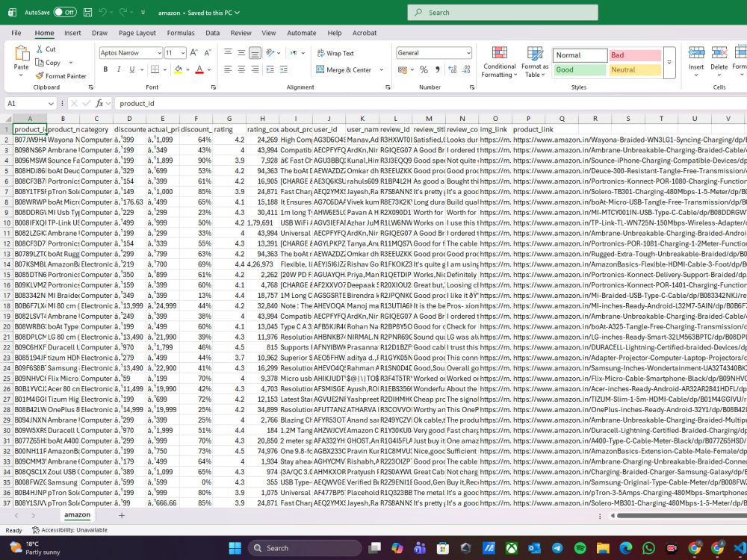747x560 pixels.
Task: Open Merge & Center dropdown arrow
Action: click(381, 70)
